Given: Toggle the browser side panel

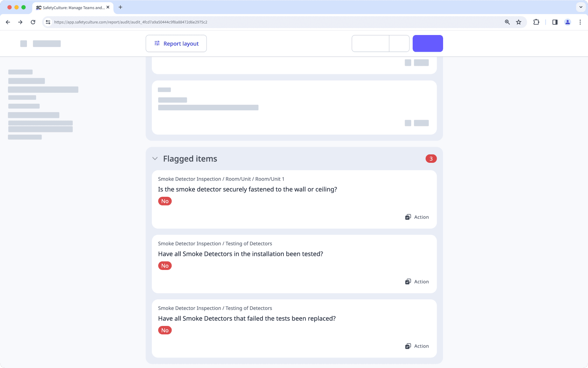Looking at the screenshot, I should (555, 22).
